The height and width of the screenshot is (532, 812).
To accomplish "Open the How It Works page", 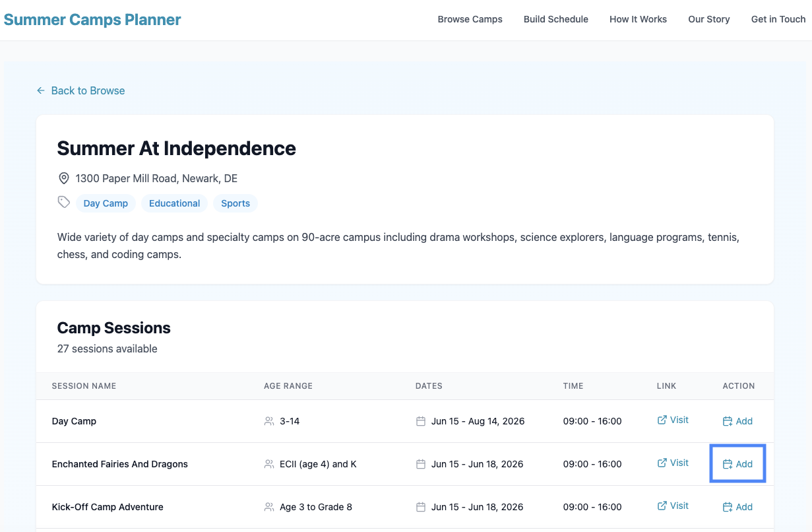I will (x=638, y=19).
